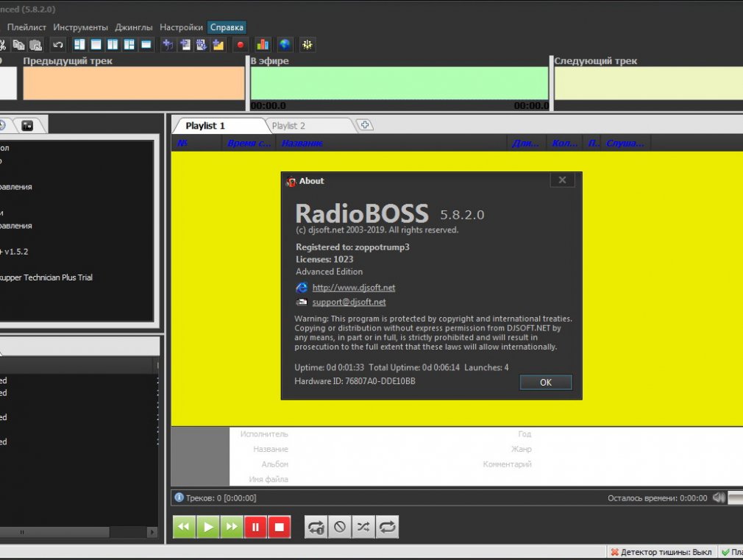Open the Джинглы menu

(x=134, y=27)
